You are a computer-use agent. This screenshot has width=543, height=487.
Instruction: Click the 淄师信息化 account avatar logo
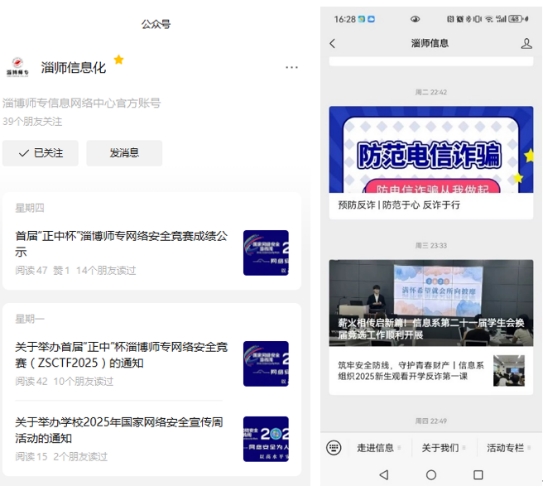[17, 67]
